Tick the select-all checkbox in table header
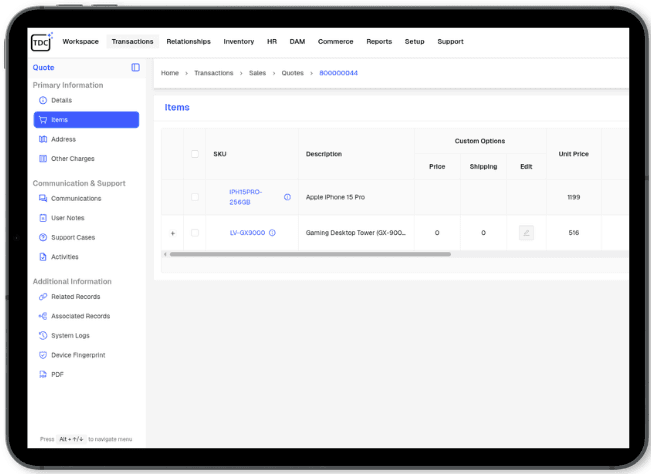Viewport: 651px width, 474px height. (x=195, y=154)
